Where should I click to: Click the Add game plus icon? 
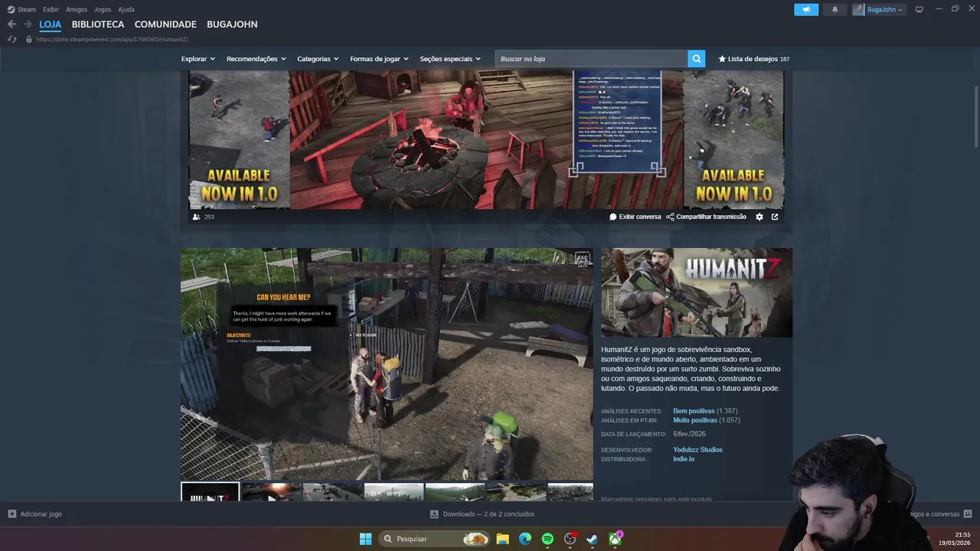coord(11,514)
